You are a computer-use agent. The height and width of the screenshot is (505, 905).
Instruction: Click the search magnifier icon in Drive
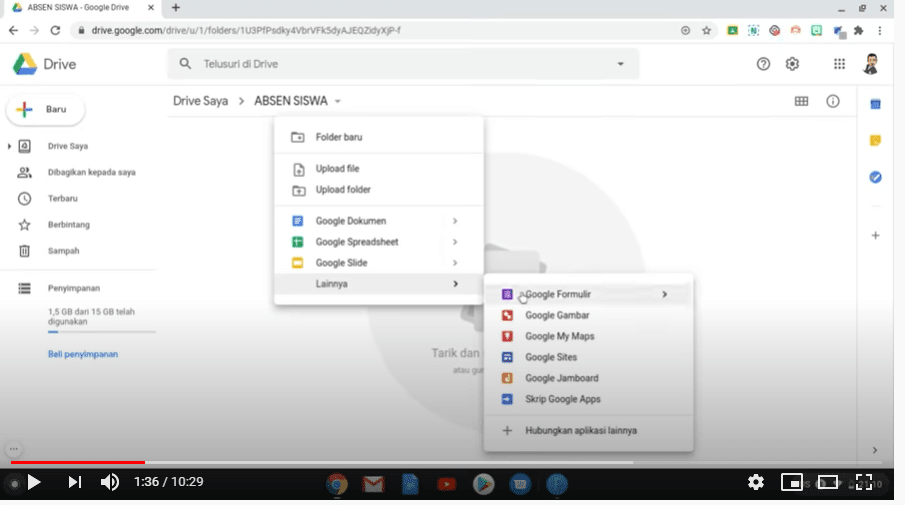coord(185,63)
